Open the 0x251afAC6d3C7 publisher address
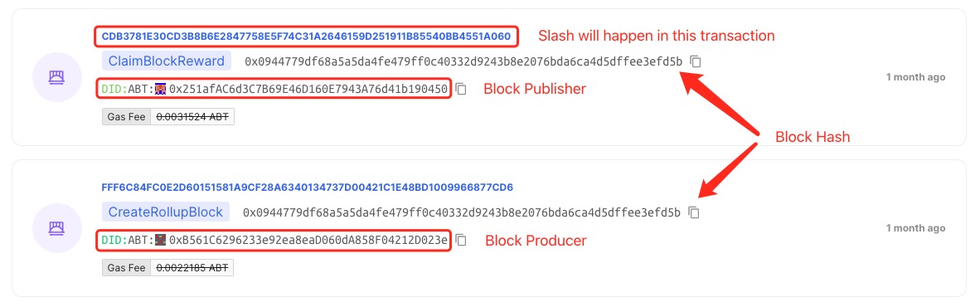This screenshot has width=980, height=307. click(308, 90)
